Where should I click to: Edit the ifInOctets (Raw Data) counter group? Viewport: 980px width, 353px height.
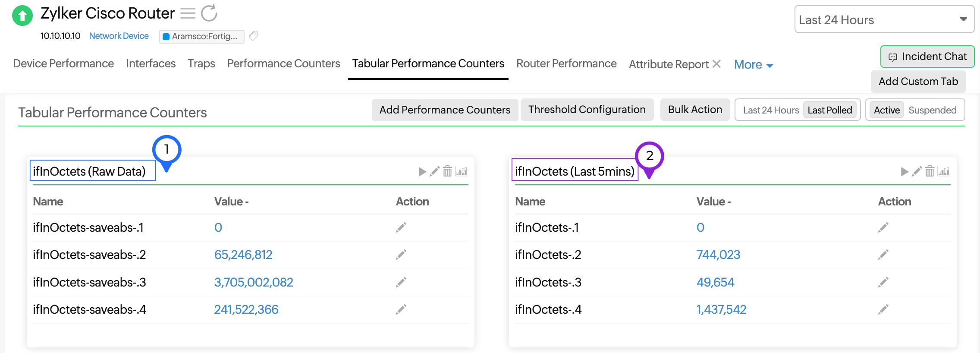click(435, 171)
